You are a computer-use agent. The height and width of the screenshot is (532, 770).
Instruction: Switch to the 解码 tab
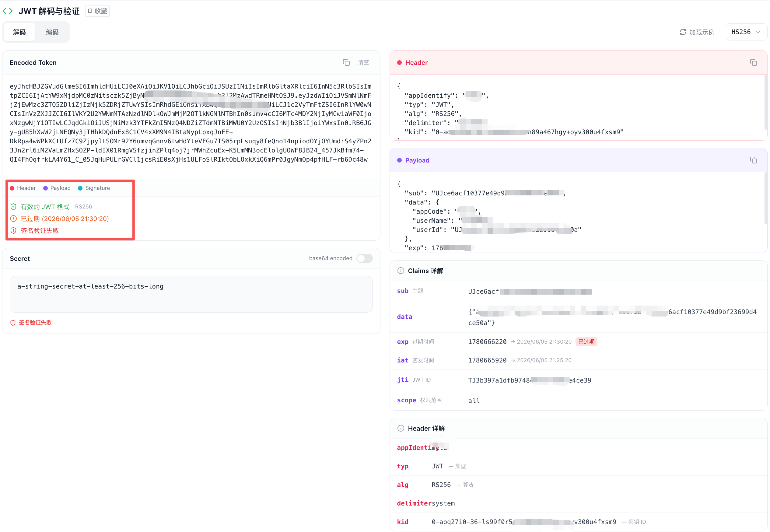tap(19, 32)
